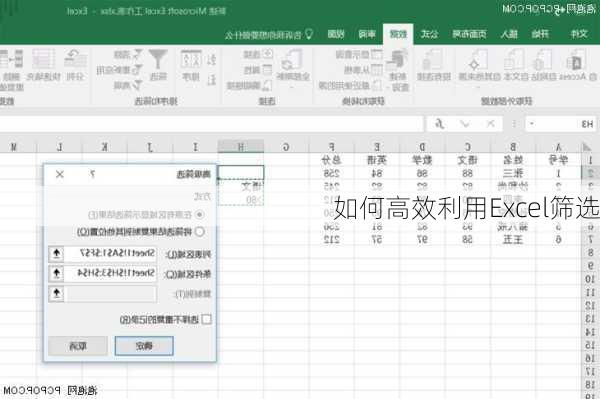Image resolution: width=600 pixels, height=399 pixels.
Task: Select 'copy to another location' radio (将筛选结果复制到其他位置)
Action: [199, 231]
